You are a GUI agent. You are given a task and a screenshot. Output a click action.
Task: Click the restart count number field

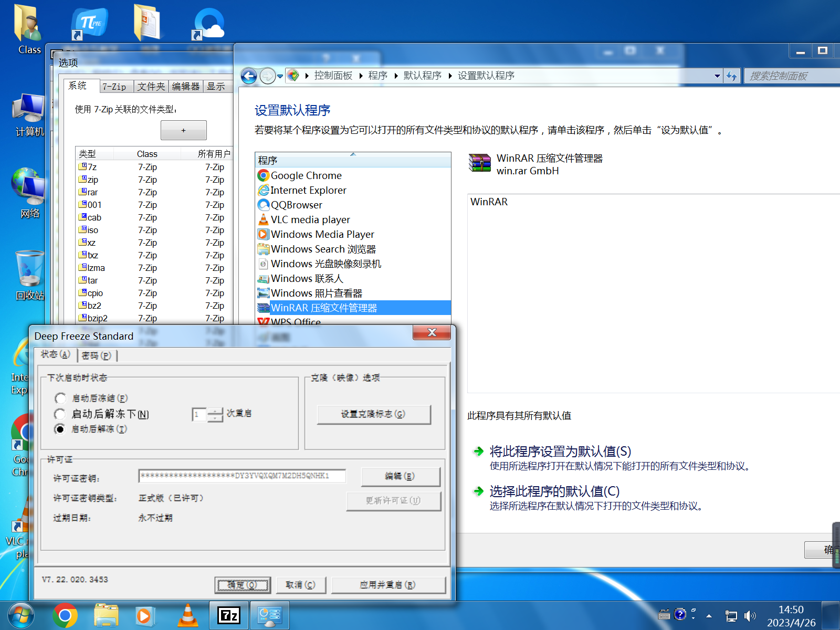(199, 415)
